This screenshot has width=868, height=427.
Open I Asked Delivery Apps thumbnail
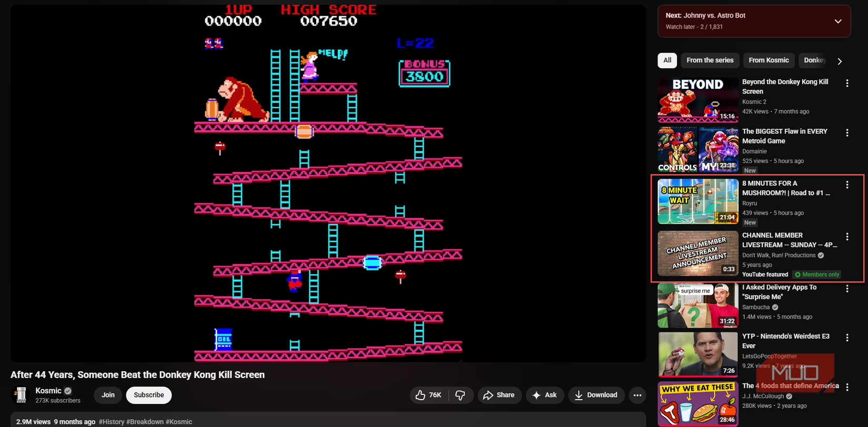point(698,306)
